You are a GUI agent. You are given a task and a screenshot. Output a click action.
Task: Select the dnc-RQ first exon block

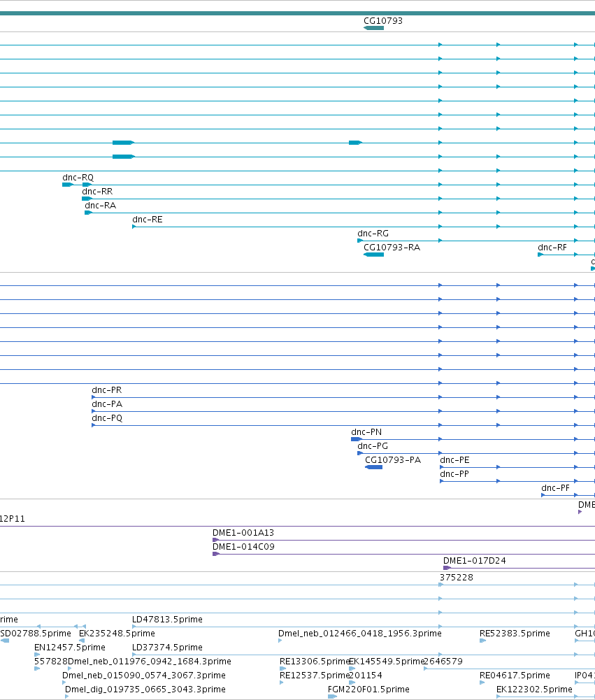click(x=67, y=185)
